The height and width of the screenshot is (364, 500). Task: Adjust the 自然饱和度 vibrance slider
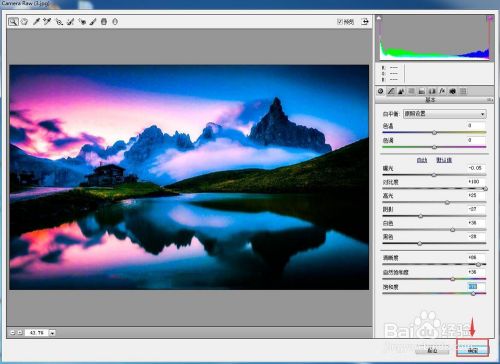[x=453, y=279]
